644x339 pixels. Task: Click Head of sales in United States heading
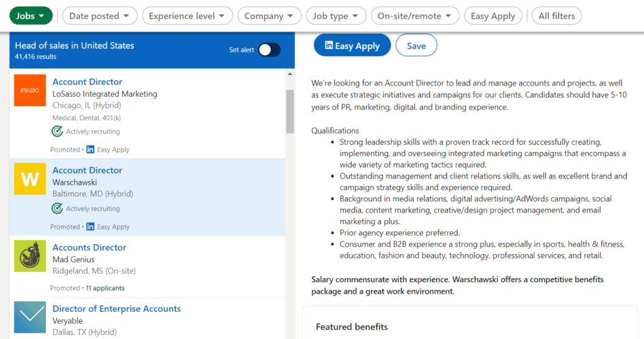click(x=74, y=45)
